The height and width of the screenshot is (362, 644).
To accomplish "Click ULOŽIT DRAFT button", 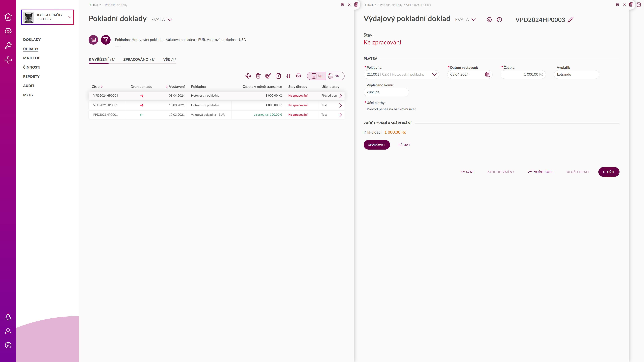I will coord(578,172).
